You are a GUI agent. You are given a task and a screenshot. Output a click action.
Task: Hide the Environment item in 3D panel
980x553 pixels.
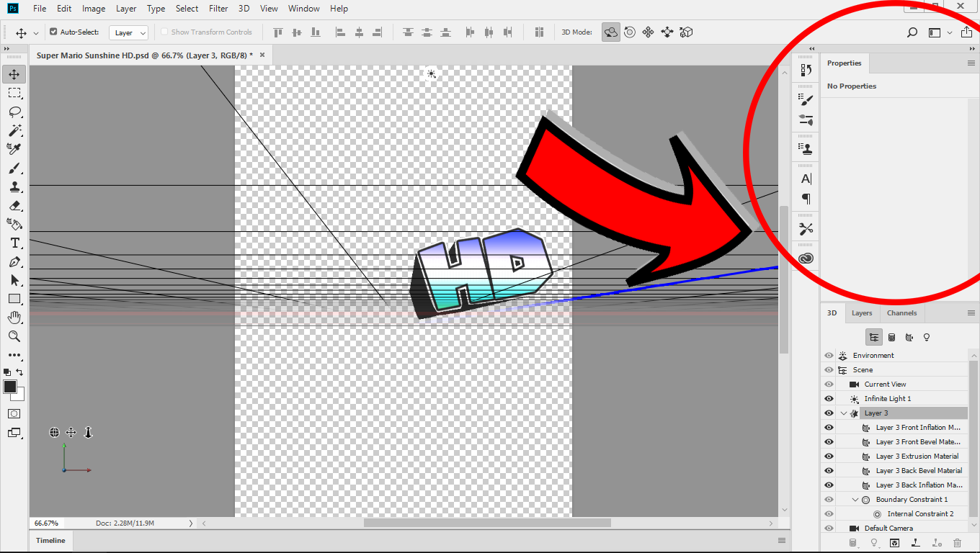point(829,356)
